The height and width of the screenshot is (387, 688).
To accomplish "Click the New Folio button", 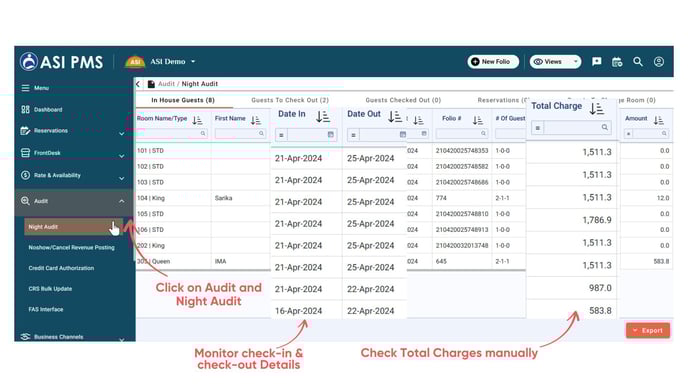I will click(493, 62).
